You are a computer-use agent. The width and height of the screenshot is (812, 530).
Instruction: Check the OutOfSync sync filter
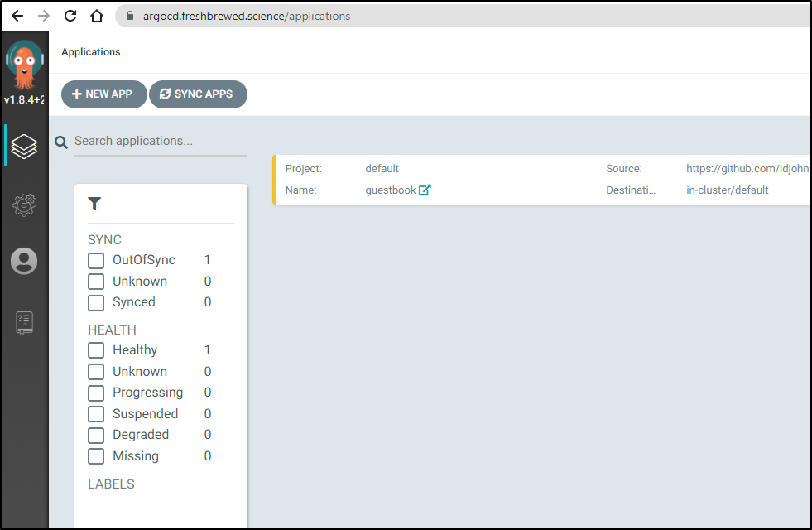click(96, 261)
